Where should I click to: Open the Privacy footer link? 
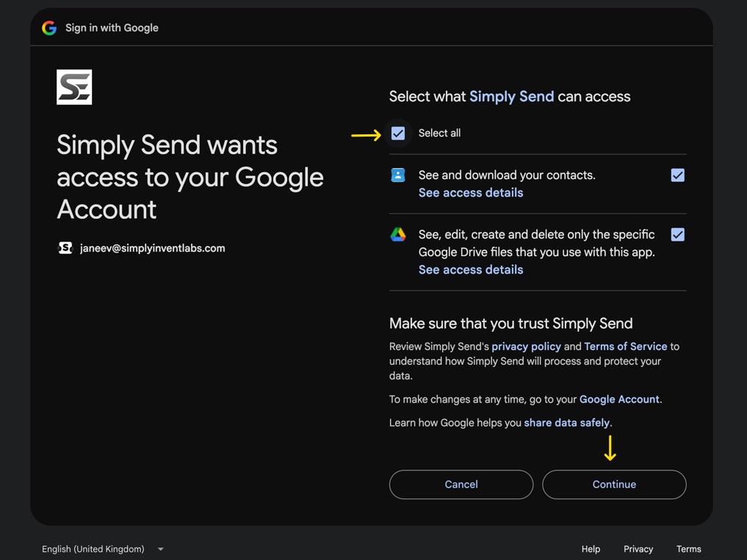(638, 549)
